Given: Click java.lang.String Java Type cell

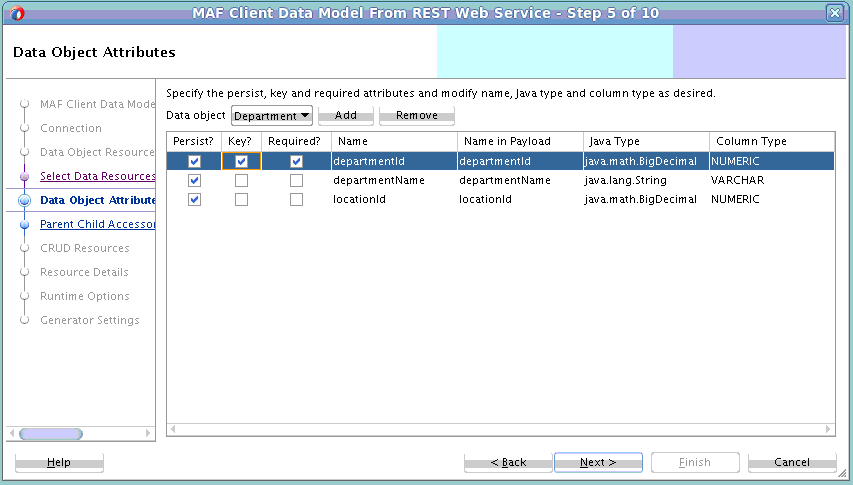Looking at the screenshot, I should pos(646,181).
